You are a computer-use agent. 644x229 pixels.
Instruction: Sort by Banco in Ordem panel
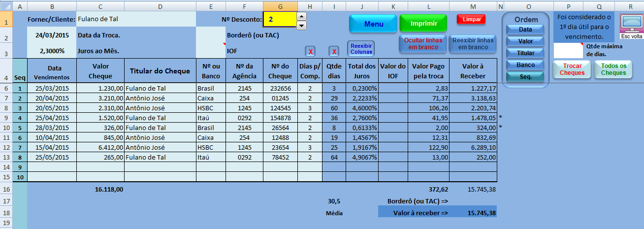(525, 65)
